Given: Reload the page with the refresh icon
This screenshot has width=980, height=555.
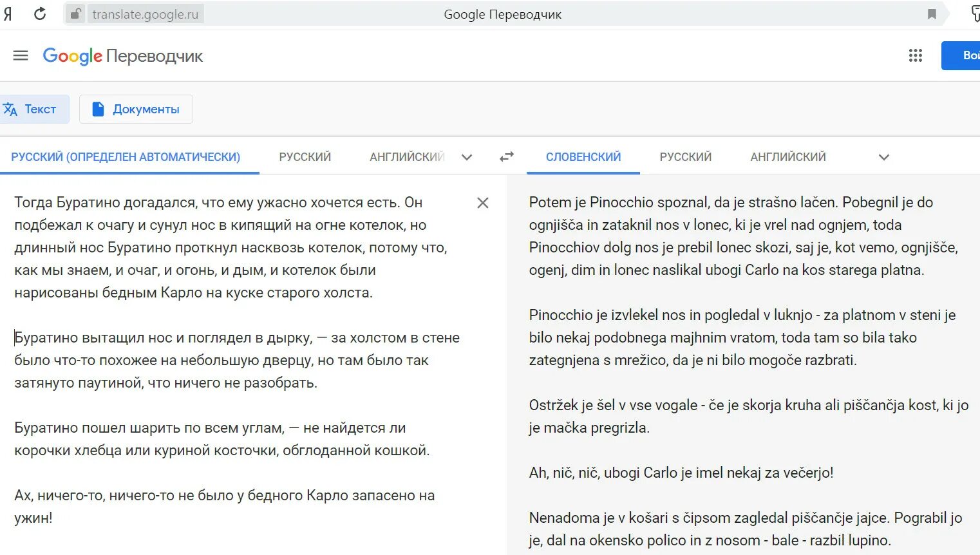Looking at the screenshot, I should click(40, 14).
